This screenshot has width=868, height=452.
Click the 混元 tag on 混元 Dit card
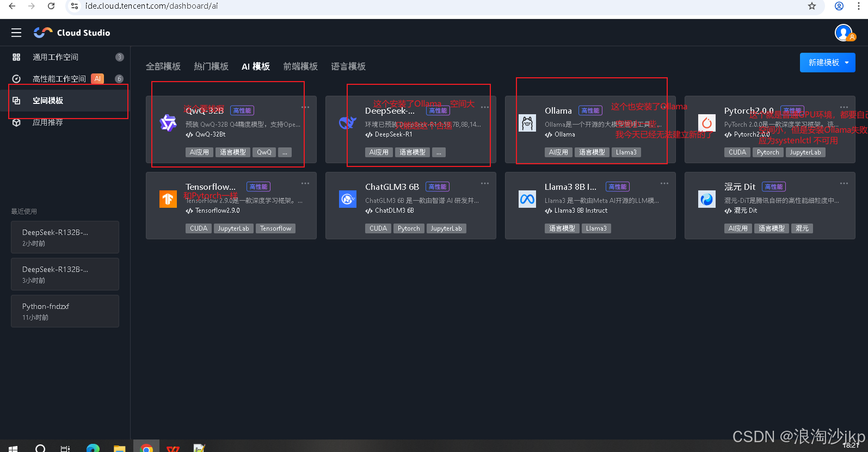[802, 228]
